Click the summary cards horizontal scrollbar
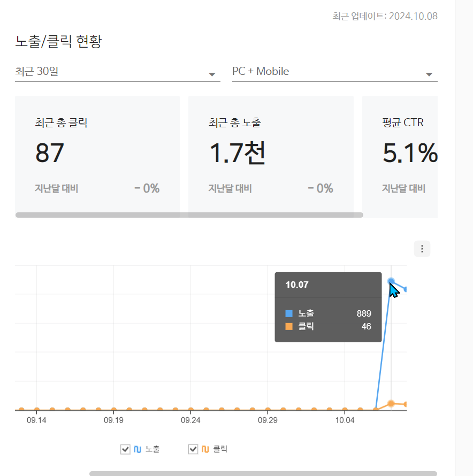 189,215
